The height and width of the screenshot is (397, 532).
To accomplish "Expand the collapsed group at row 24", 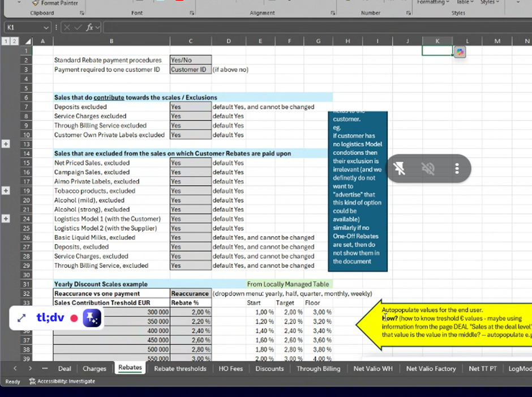I will [6, 219].
